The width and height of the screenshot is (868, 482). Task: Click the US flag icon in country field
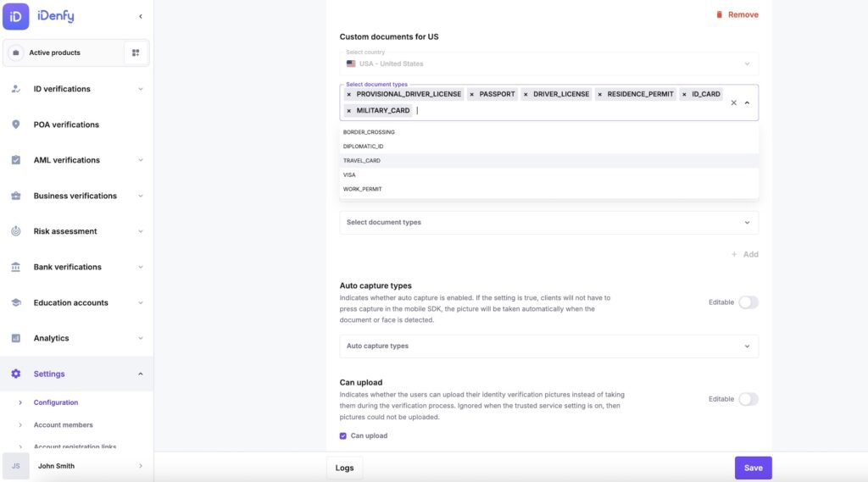pyautogui.click(x=351, y=64)
